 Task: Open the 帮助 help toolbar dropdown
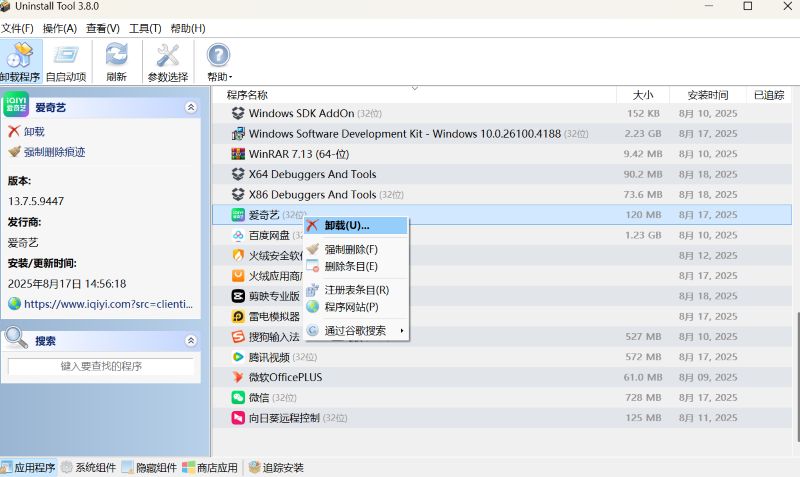point(219,62)
